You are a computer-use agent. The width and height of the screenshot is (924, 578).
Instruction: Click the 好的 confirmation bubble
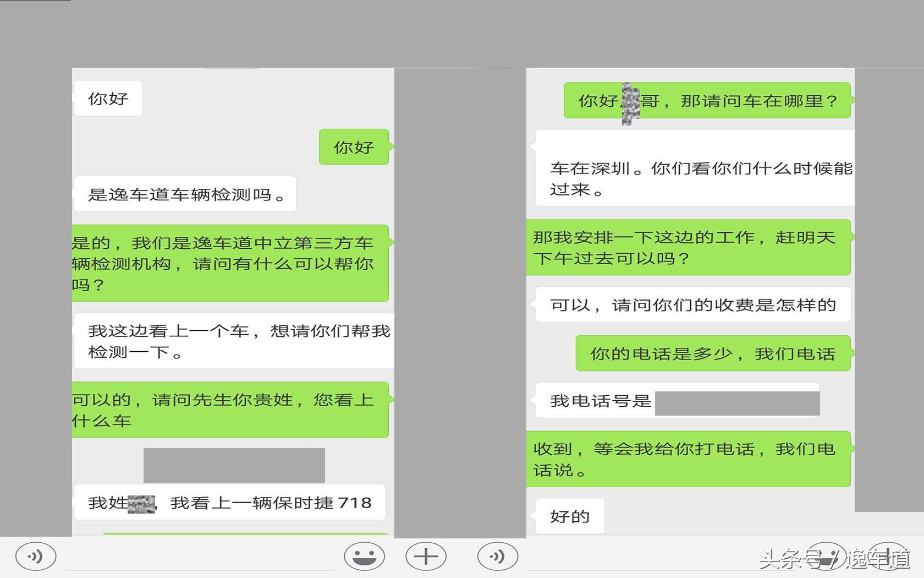click(569, 516)
